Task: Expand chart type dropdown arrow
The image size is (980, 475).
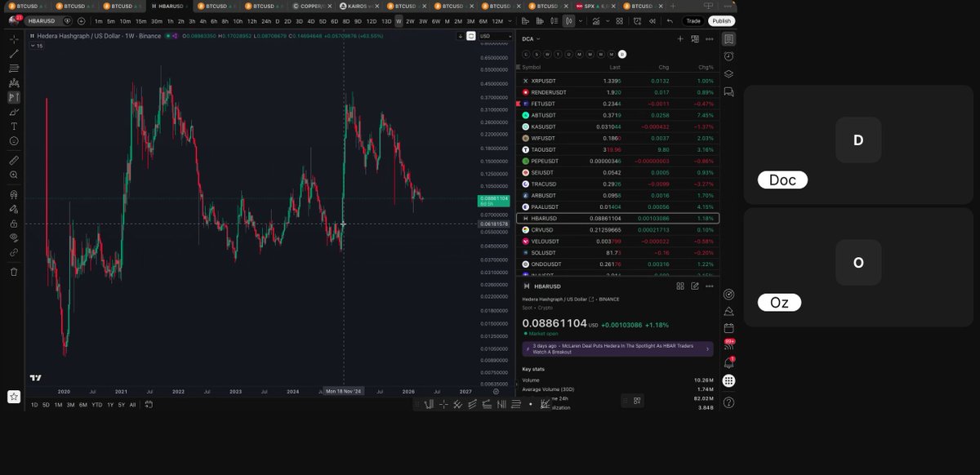Action: click(581, 21)
